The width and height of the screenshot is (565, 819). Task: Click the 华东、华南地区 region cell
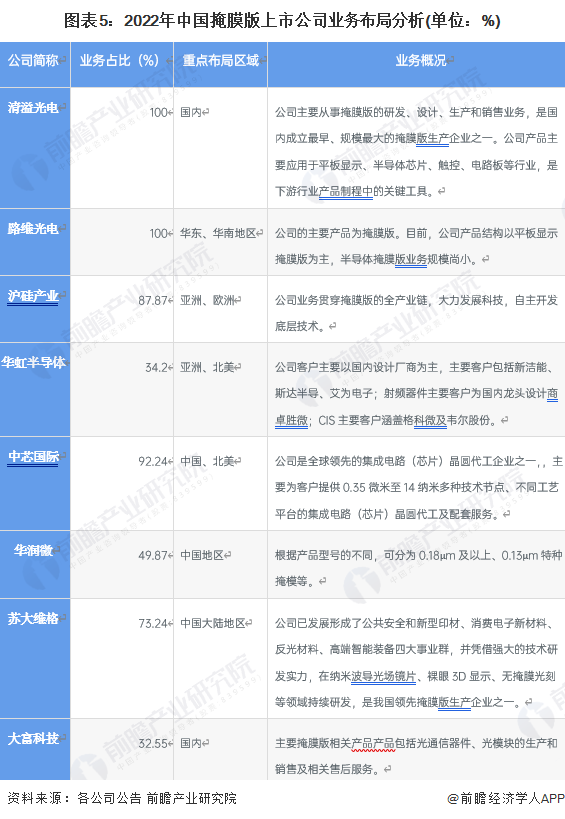(218, 233)
